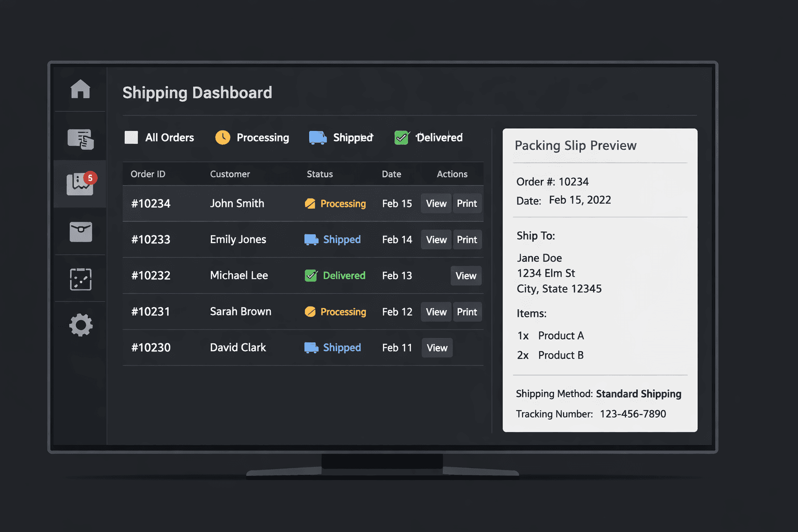Click the clock icon beside Processing filter
Viewport: 798px width, 532px height.
click(223, 138)
